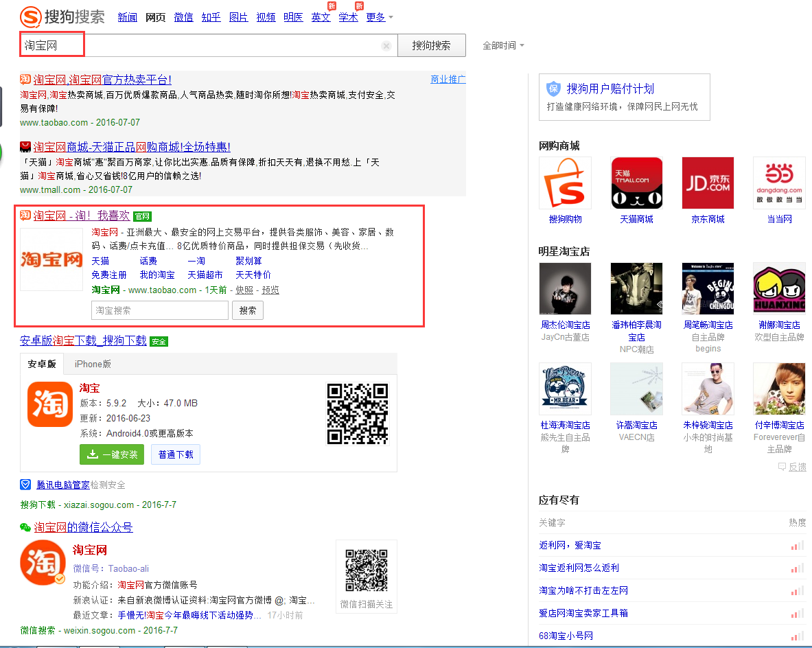Screen dimensions: 812x648
Task: Open the 付辛博淘宝店 photo
Action: click(779, 389)
